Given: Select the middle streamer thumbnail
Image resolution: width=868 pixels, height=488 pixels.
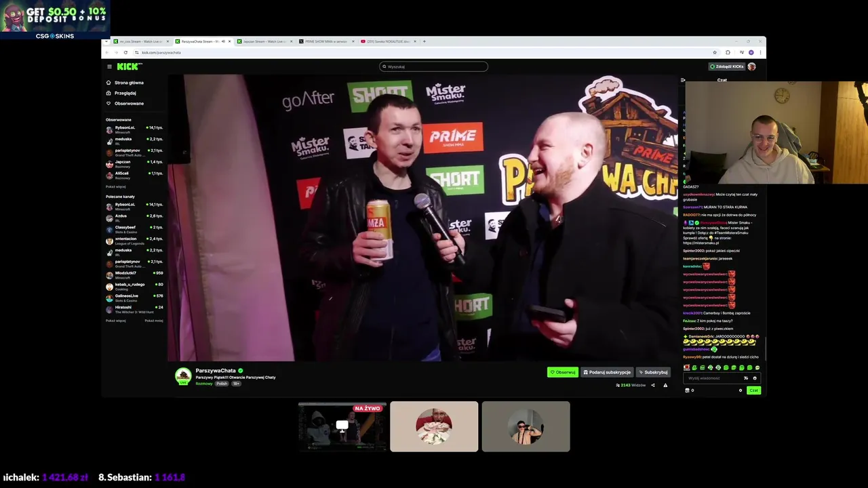Looking at the screenshot, I should (x=434, y=426).
